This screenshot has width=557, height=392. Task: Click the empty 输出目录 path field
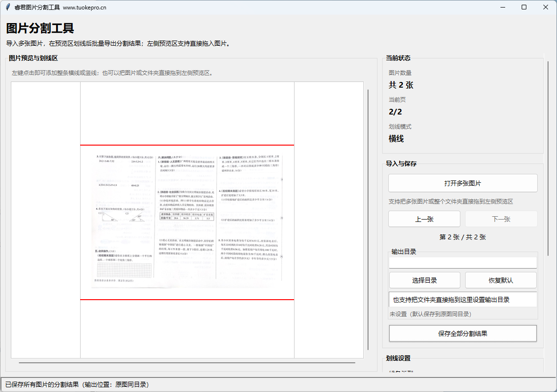coord(462,262)
